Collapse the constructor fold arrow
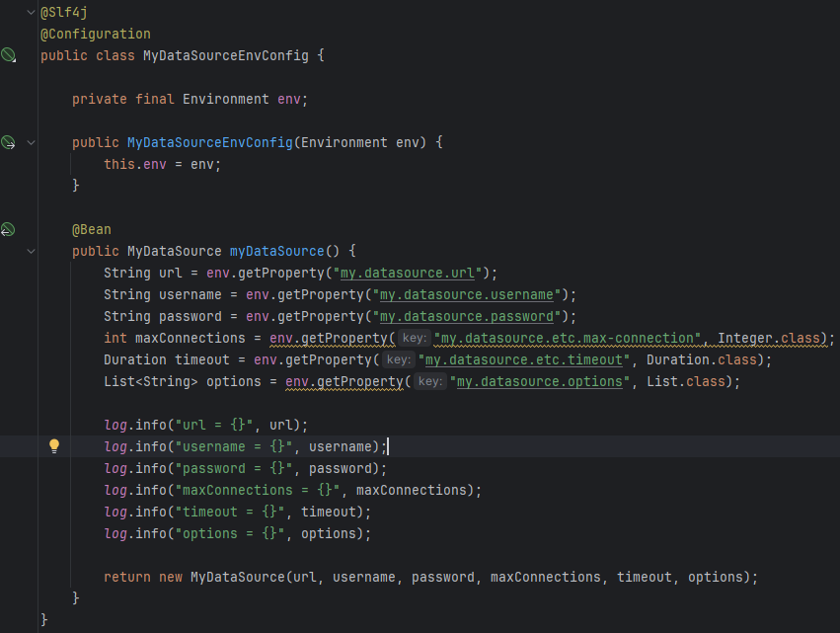This screenshot has width=840, height=633. click(31, 142)
